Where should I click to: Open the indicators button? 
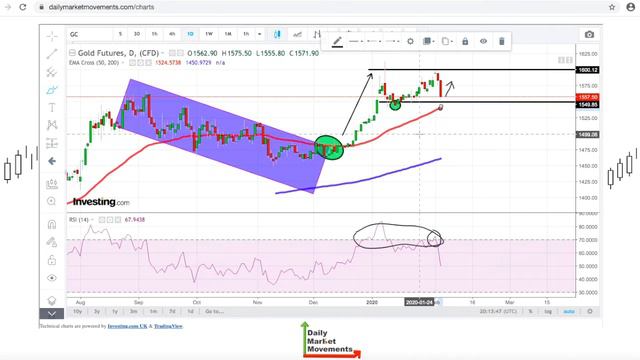tap(298, 34)
